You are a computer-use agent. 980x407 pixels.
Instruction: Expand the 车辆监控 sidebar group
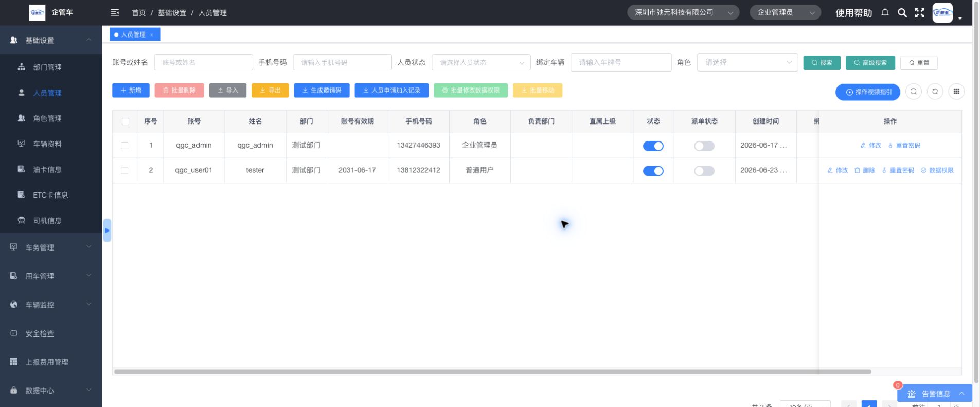tap(51, 305)
